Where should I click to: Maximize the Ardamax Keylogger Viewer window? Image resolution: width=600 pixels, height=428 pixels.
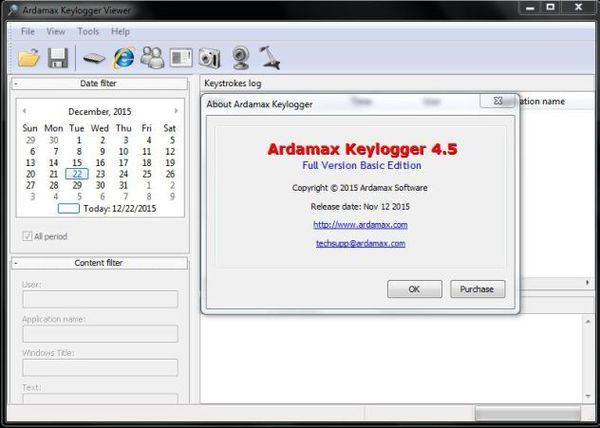[550, 8]
